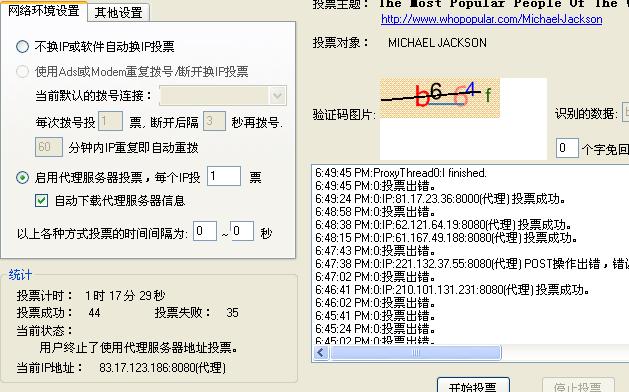Screen dimensions: 629x392
Task: Select log line ProxyThread0:I finished.
Action: [x=401, y=173]
